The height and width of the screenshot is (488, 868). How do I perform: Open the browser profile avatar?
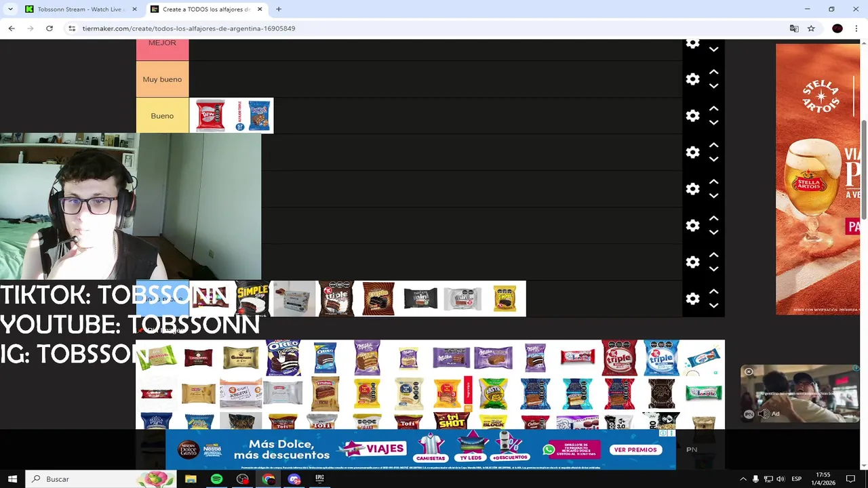837,28
